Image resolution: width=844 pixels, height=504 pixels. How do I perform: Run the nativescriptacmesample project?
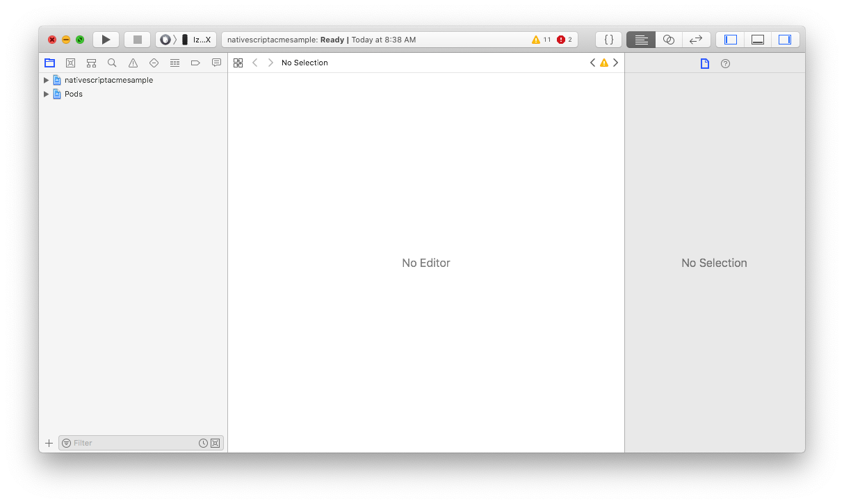click(x=106, y=40)
